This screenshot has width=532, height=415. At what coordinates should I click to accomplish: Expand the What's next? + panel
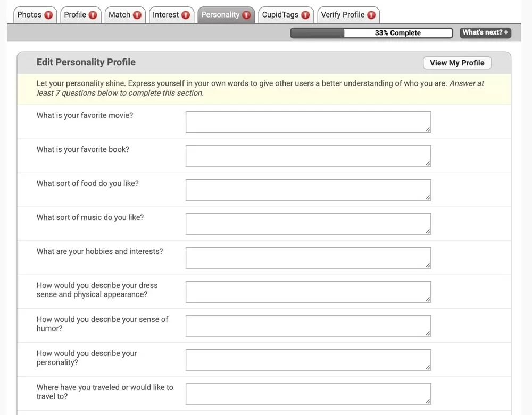(x=485, y=32)
